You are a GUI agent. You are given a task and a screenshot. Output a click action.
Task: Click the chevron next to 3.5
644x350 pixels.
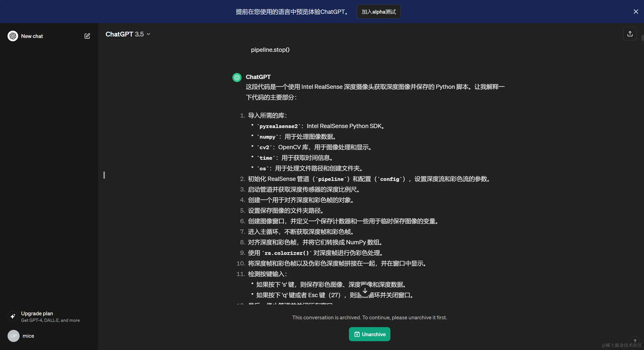pyautogui.click(x=148, y=34)
